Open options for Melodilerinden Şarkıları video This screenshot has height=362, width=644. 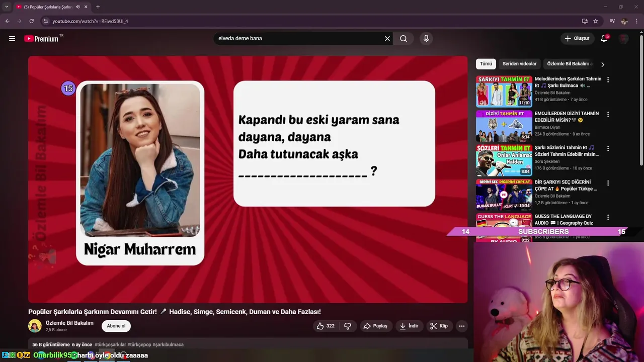click(608, 79)
